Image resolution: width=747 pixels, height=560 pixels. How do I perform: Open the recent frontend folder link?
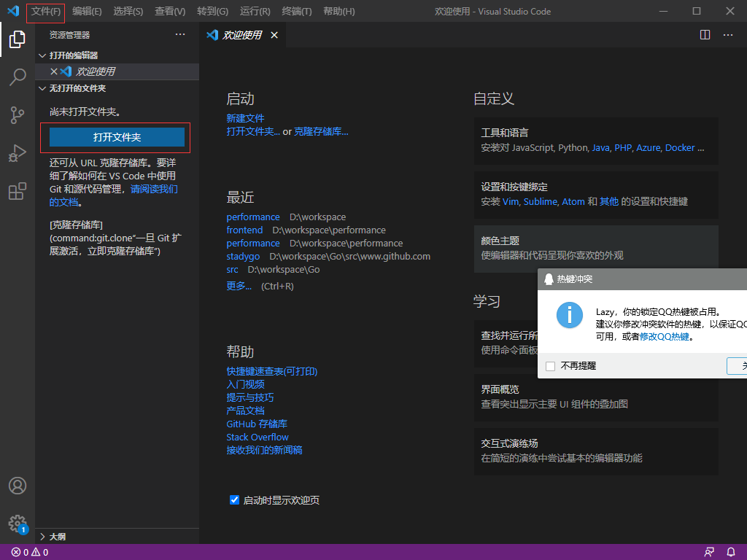point(244,230)
